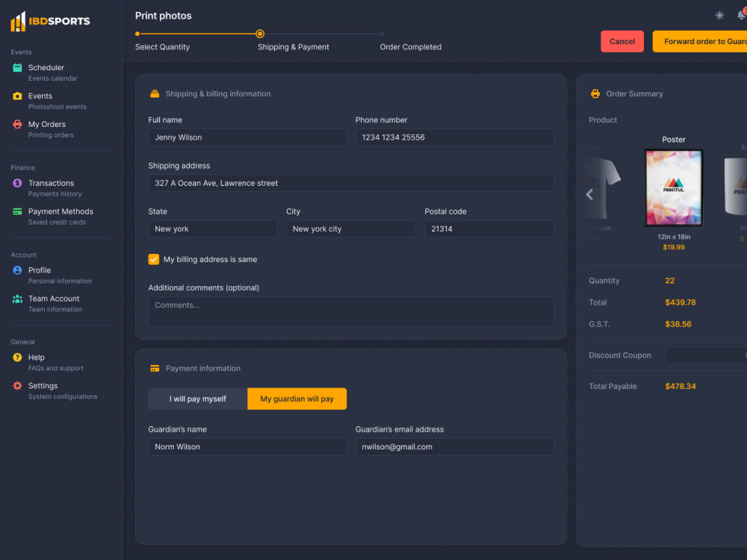Uncheck My billing address is same

(x=153, y=259)
